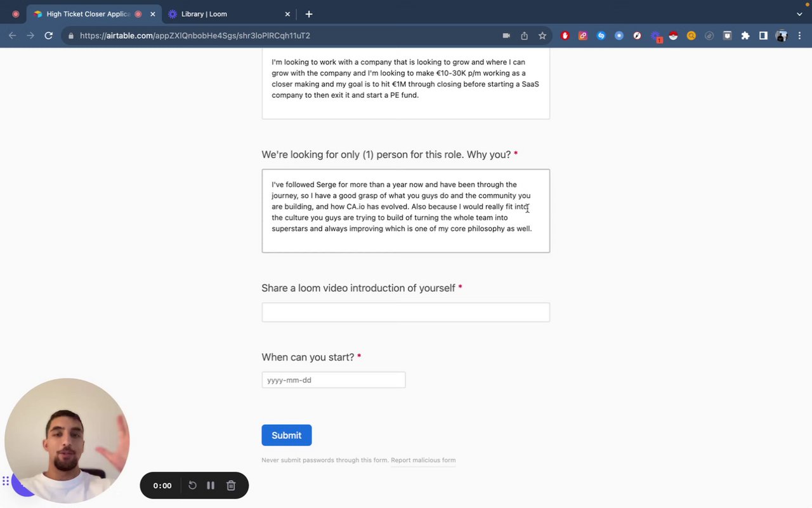The image size is (812, 508).
Task: Click 'Never submit passwords through this form' text
Action: [325, 460]
